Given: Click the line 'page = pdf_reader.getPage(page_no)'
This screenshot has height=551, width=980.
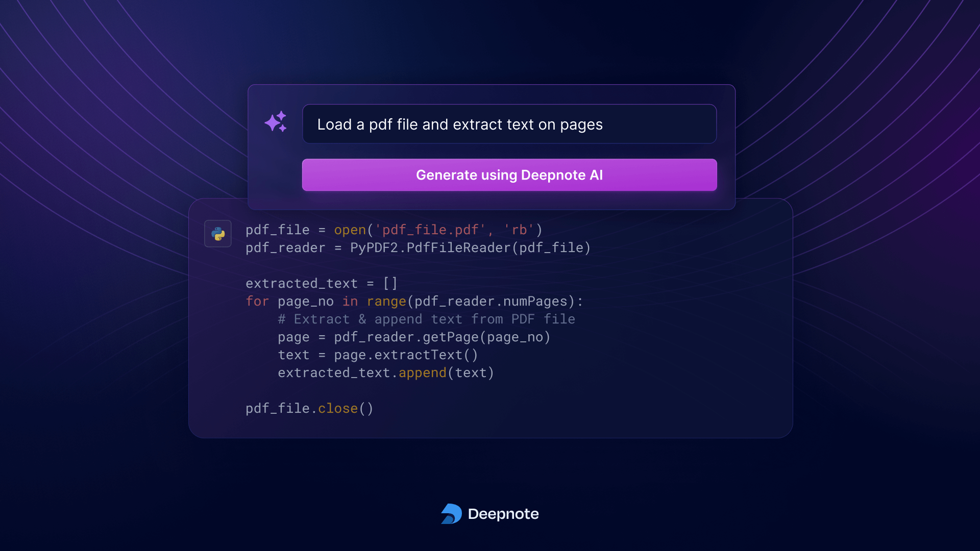Looking at the screenshot, I should pos(414,337).
